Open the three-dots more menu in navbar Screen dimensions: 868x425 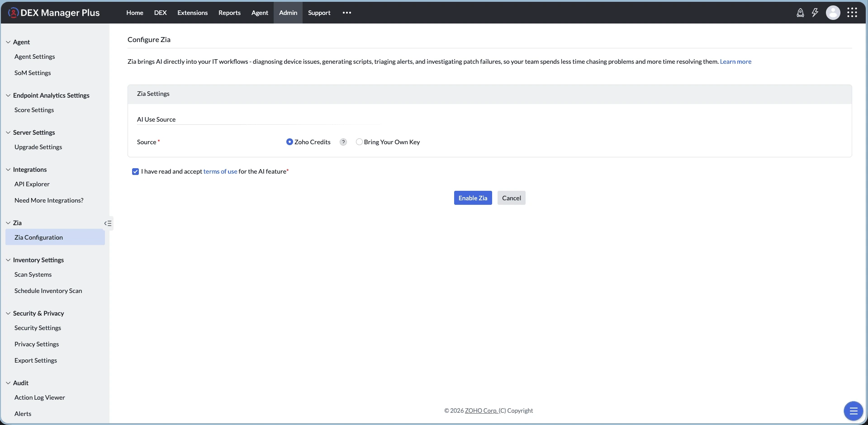pyautogui.click(x=347, y=13)
